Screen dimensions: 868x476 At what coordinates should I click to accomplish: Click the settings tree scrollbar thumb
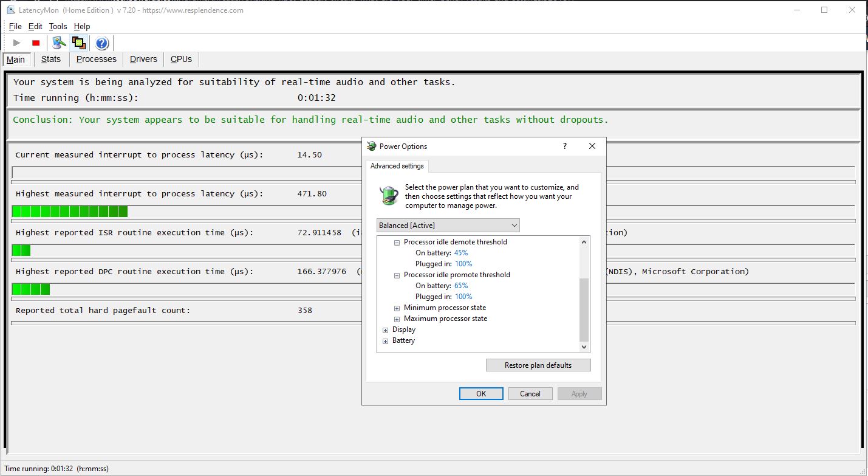[x=584, y=310]
